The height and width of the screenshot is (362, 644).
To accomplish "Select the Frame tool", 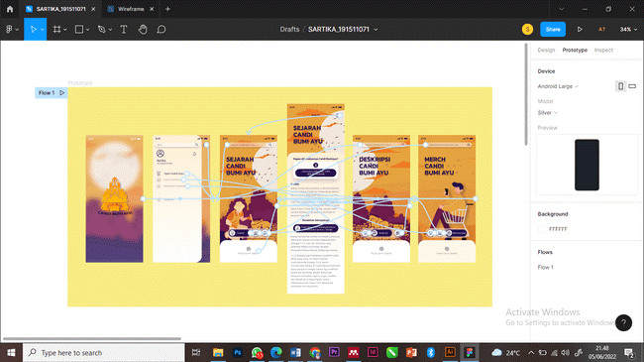I will (56, 29).
